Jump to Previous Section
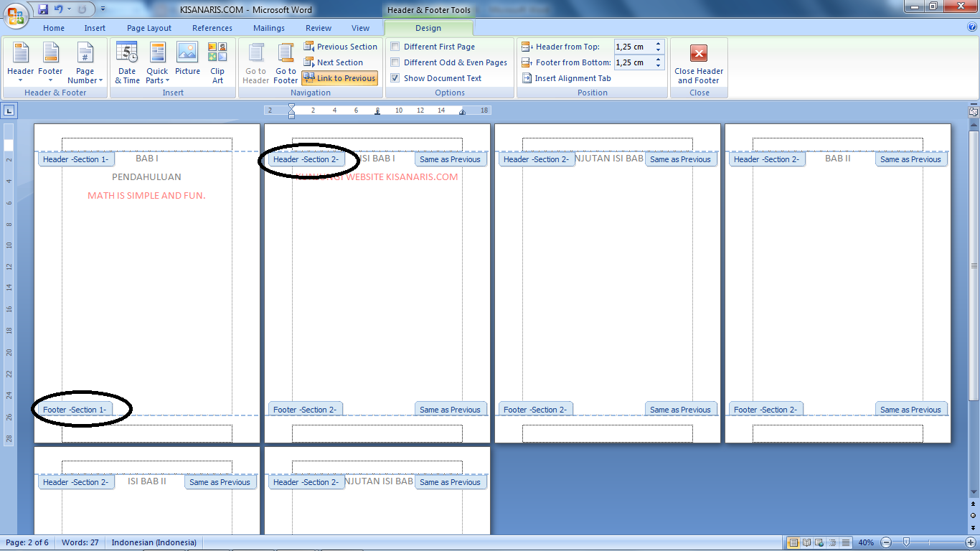Viewport: 980px width, 551px height. click(x=340, y=47)
